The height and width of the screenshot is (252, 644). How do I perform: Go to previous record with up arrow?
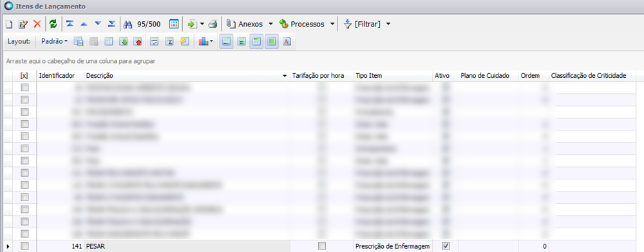point(84,24)
